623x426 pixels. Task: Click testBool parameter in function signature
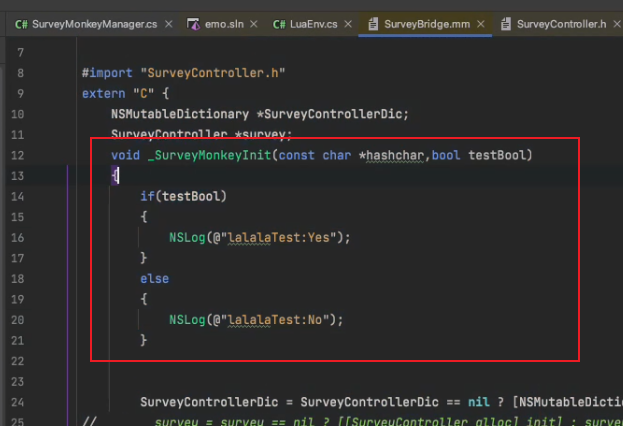click(497, 155)
